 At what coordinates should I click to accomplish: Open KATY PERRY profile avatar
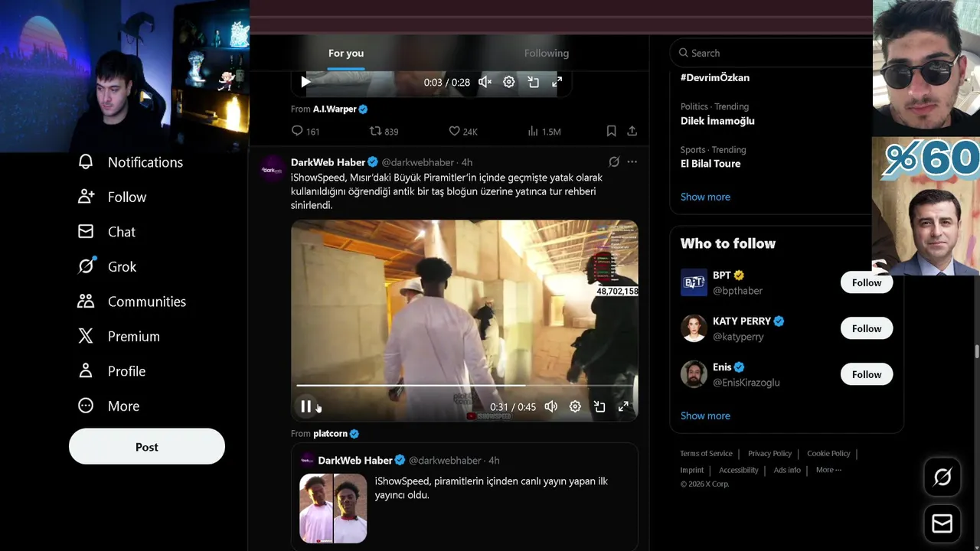[x=694, y=328]
